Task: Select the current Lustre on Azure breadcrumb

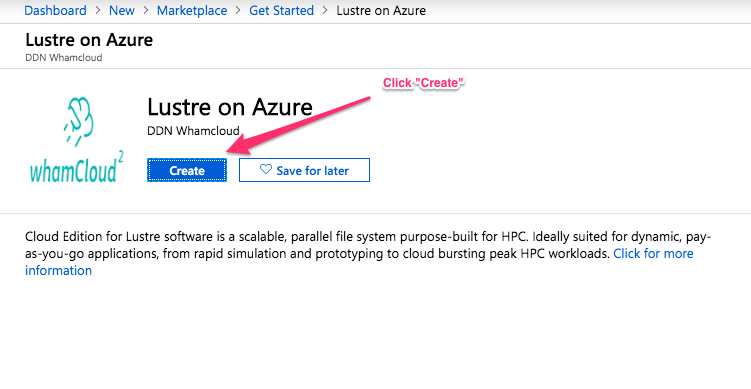Action: click(x=381, y=11)
